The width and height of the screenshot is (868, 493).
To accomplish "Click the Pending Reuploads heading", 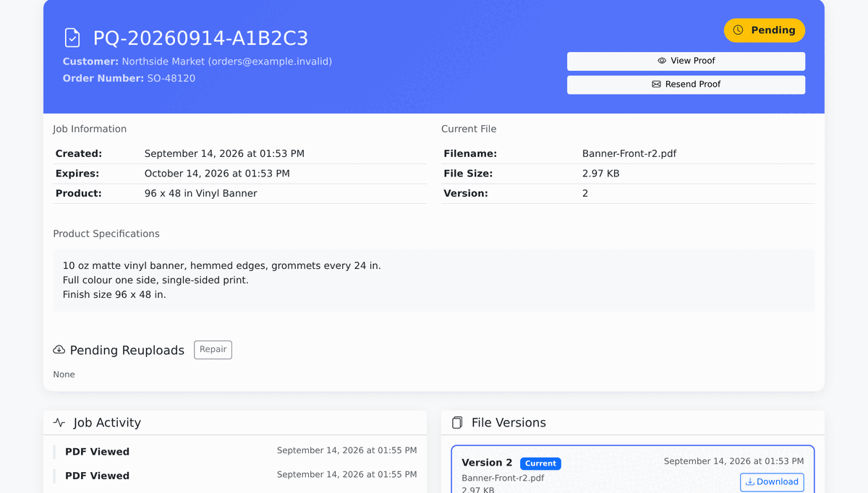I will coord(127,350).
